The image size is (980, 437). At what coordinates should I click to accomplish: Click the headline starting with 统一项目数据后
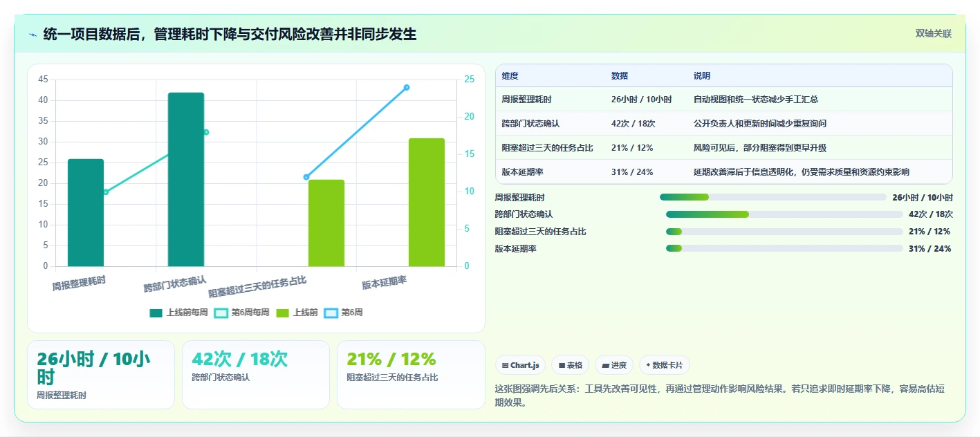pos(230,34)
